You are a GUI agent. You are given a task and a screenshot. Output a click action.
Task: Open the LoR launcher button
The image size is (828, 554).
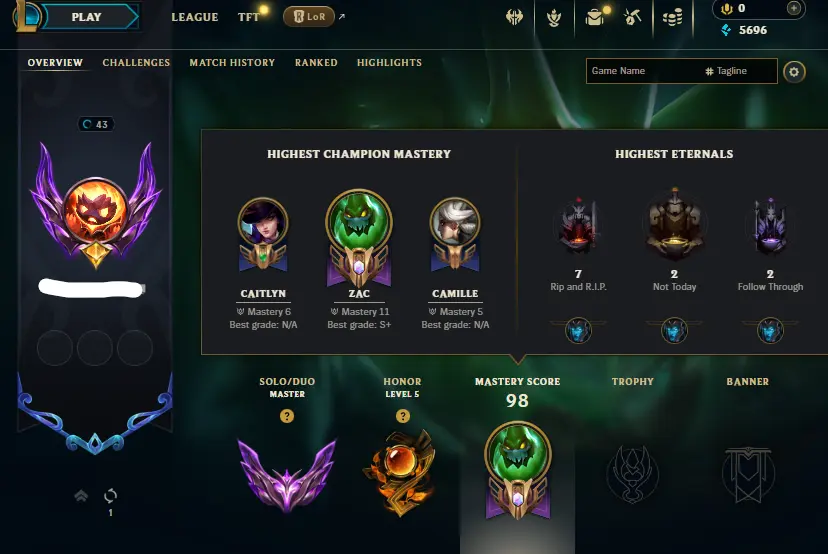click(x=309, y=17)
